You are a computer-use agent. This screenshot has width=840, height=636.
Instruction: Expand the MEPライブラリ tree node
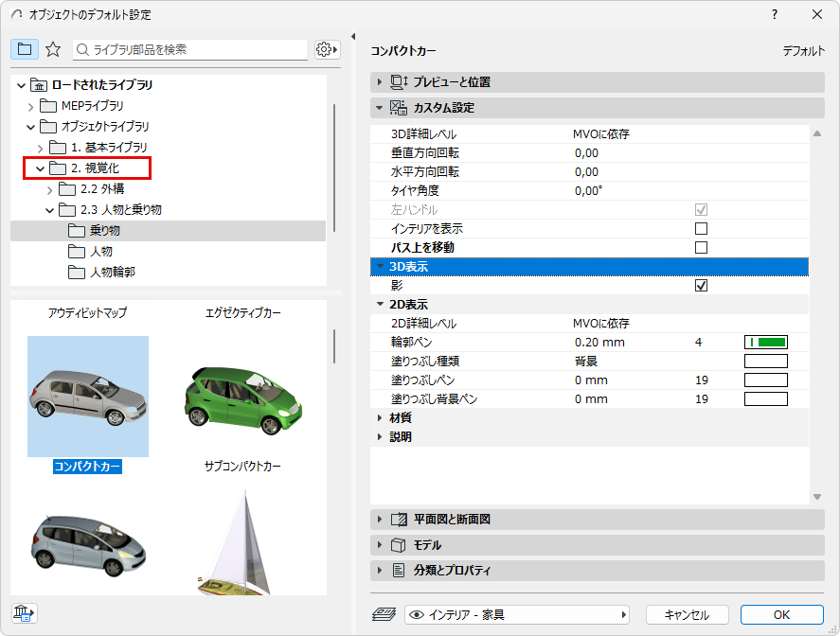(30, 107)
